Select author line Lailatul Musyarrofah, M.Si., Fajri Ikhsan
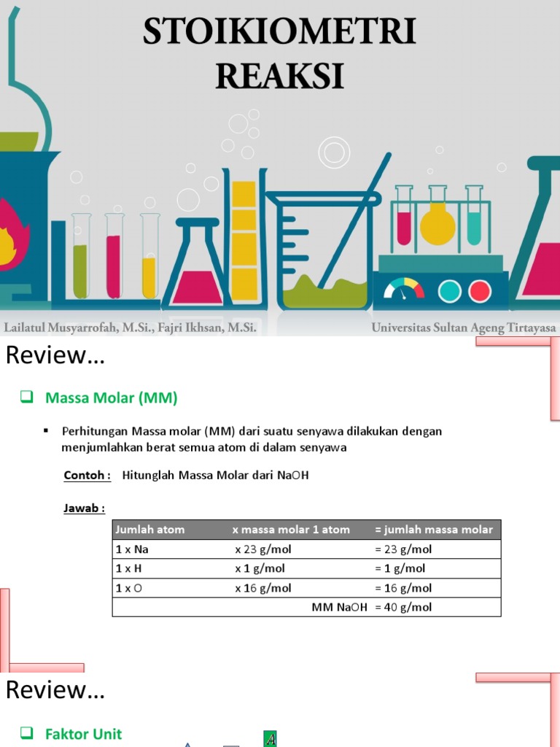The image size is (560, 747). click(x=130, y=328)
